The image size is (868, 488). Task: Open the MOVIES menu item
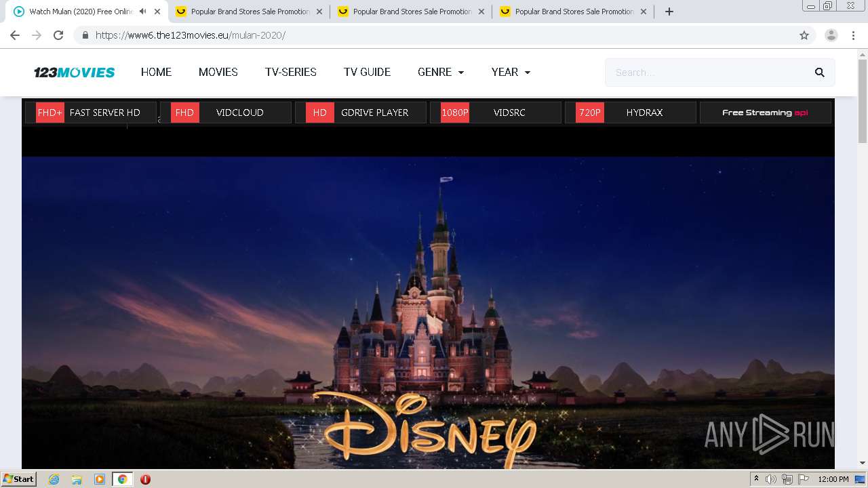pos(218,72)
